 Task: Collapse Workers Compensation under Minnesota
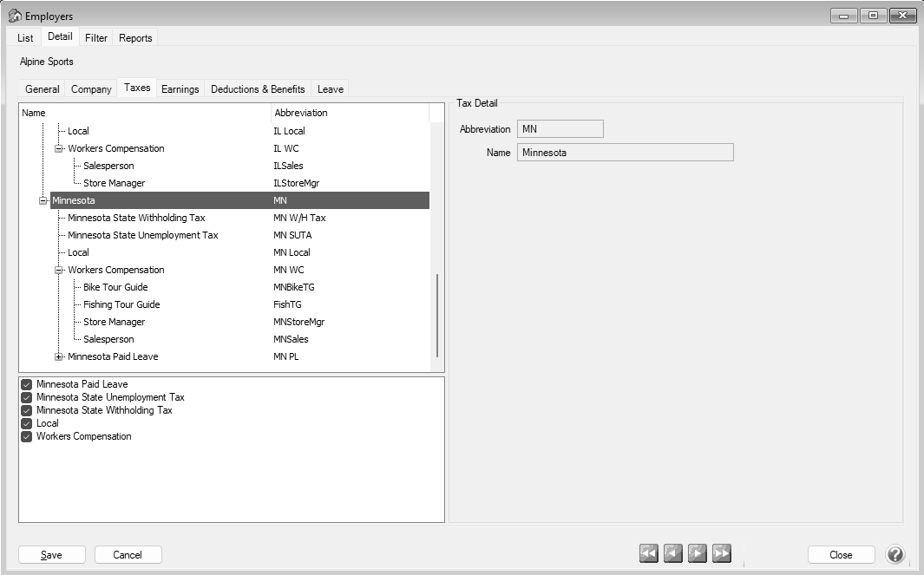click(x=59, y=270)
